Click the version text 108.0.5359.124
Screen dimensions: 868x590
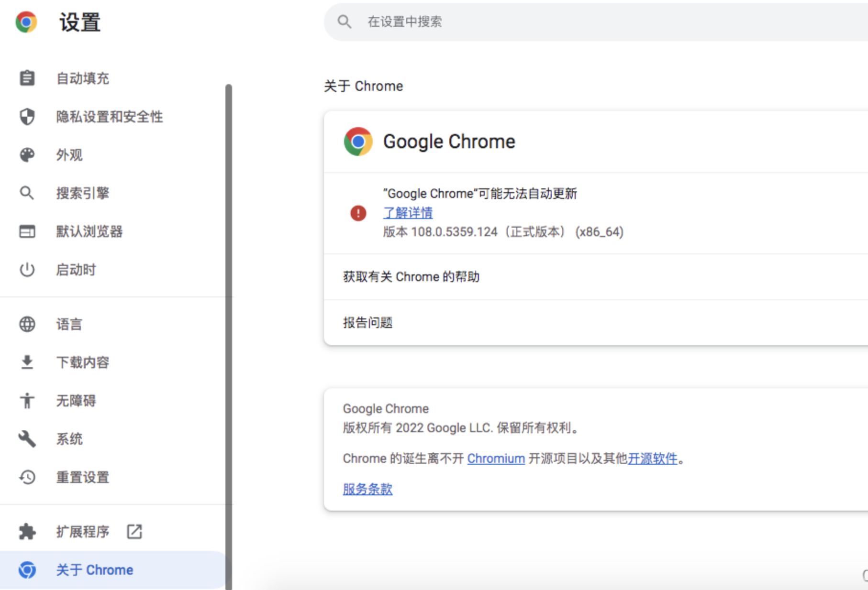point(454,232)
